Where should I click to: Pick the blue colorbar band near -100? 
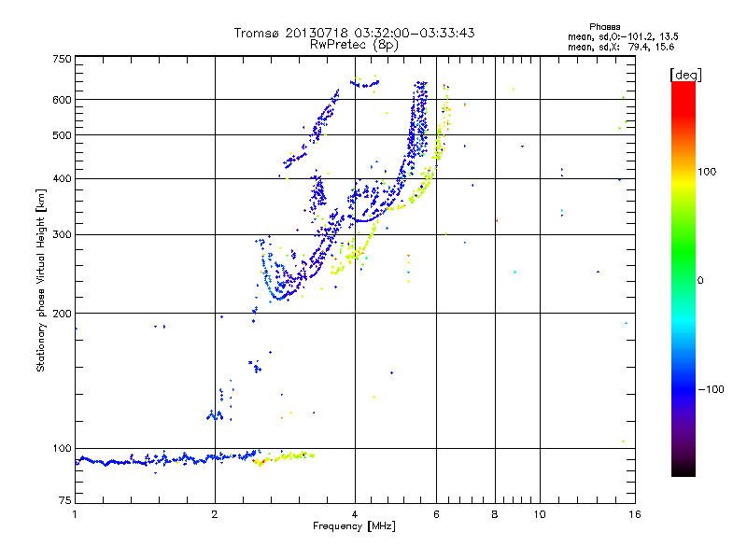click(683, 387)
